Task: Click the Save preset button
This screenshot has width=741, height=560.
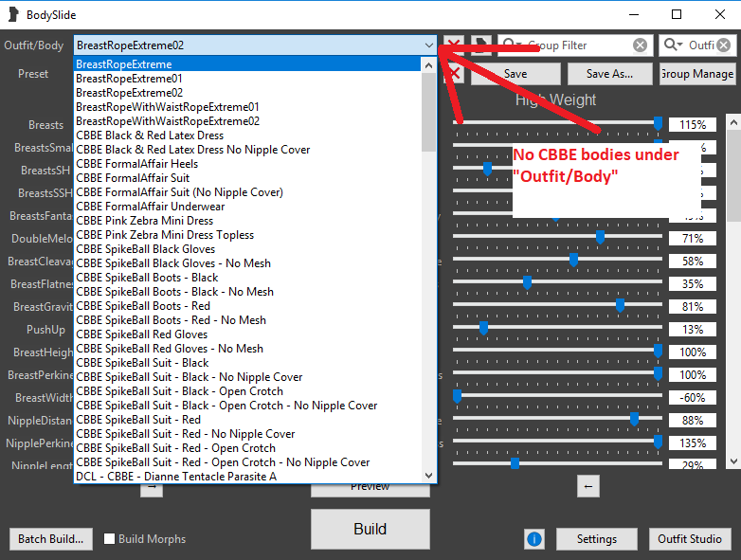Action: click(x=515, y=74)
